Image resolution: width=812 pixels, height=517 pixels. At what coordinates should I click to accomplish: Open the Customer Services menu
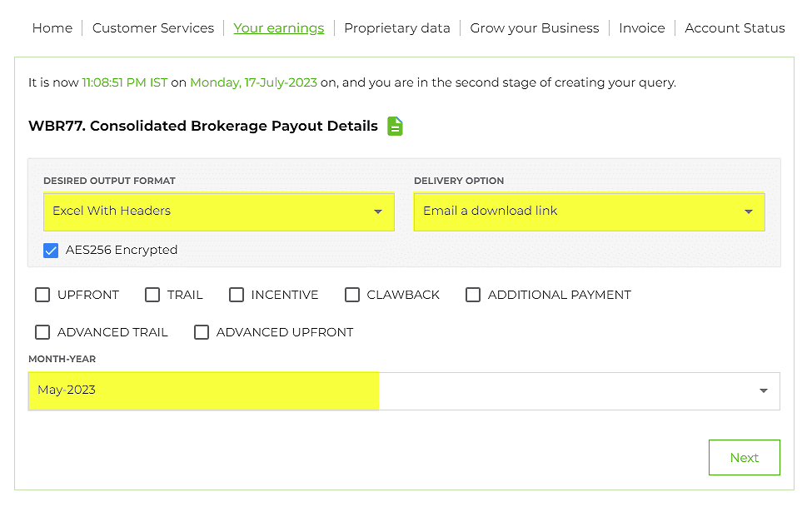pos(153,28)
